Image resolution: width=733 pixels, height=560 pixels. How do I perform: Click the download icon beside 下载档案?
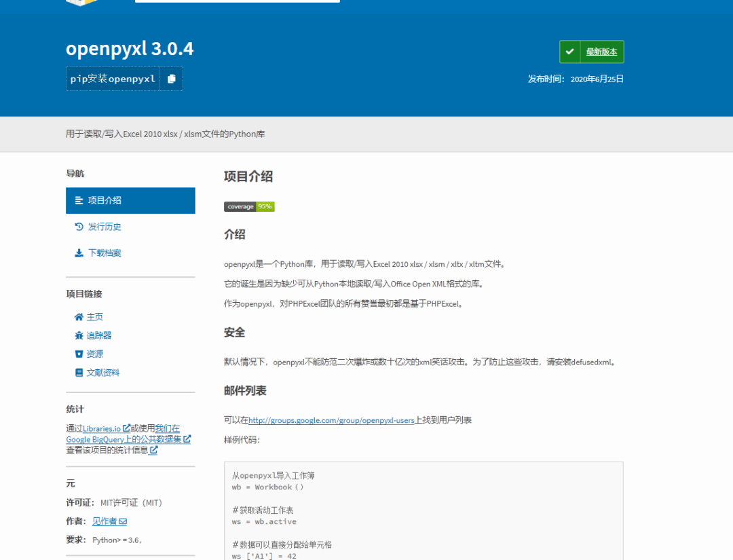(79, 253)
